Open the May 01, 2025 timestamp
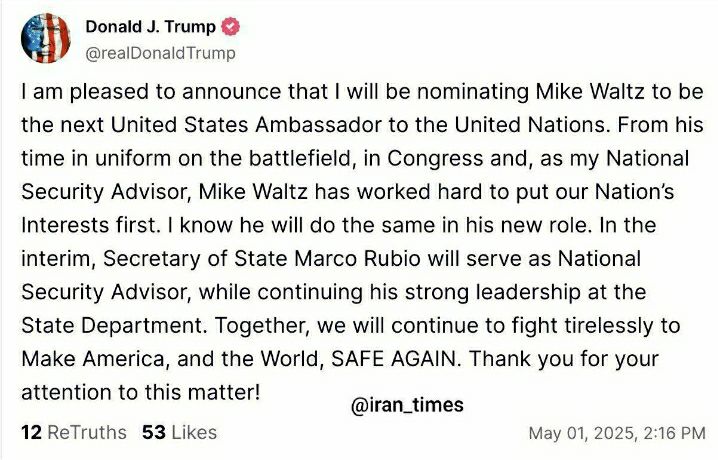Screen dimensions: 718x460 (x=617, y=433)
